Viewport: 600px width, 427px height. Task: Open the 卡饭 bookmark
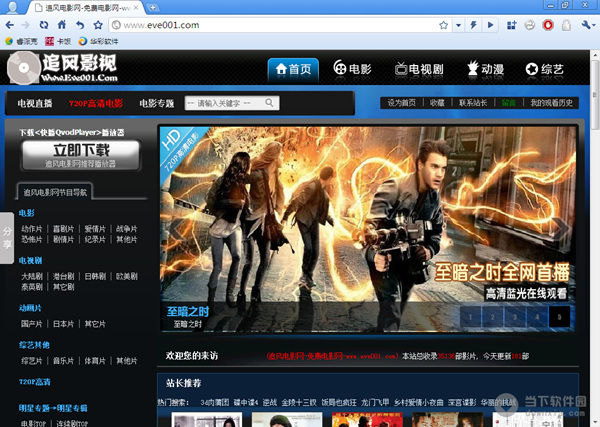(58, 41)
